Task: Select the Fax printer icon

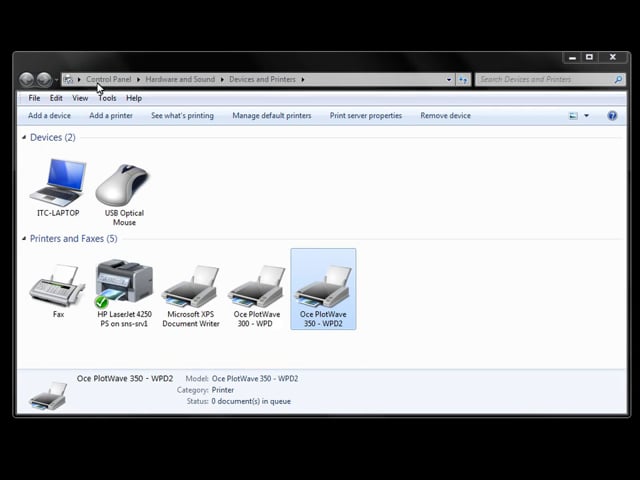Action: point(58,286)
